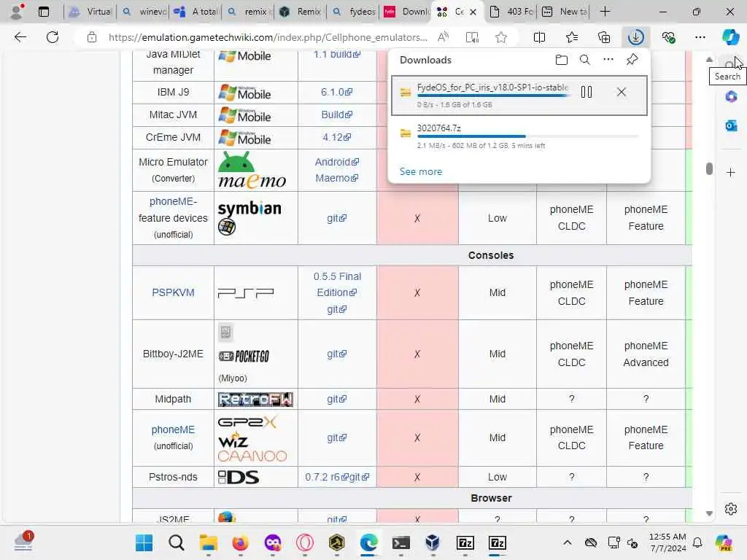The height and width of the screenshot is (560, 747).
Task: Click See more downloads
Action: [x=421, y=171]
